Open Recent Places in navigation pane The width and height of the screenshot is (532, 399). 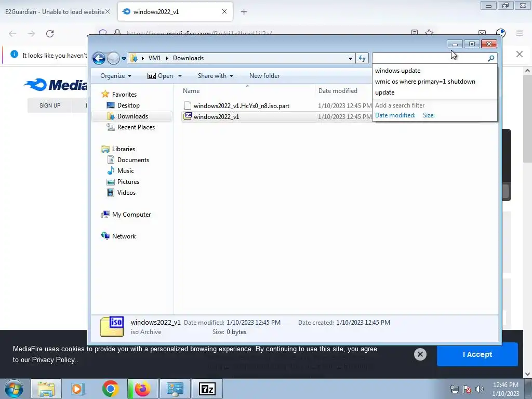136,127
